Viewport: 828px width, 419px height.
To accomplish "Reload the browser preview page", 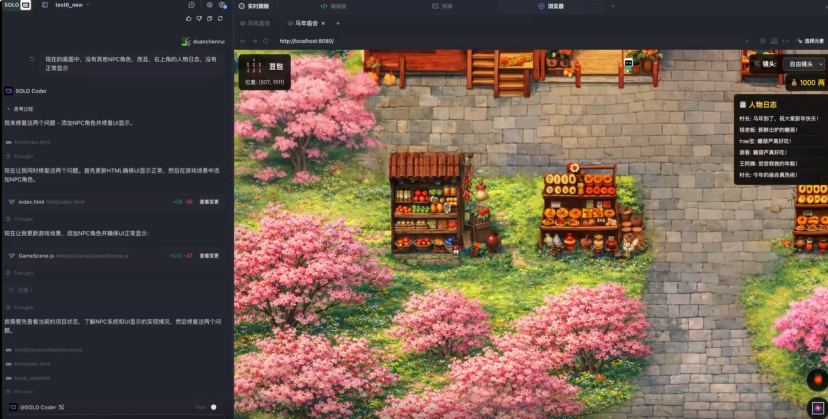I will point(266,41).
